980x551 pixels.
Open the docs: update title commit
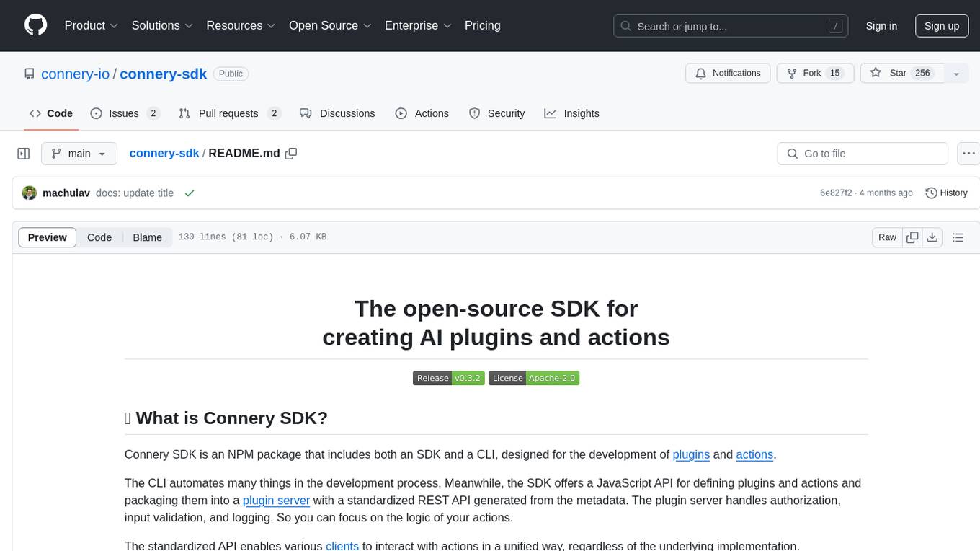(135, 193)
